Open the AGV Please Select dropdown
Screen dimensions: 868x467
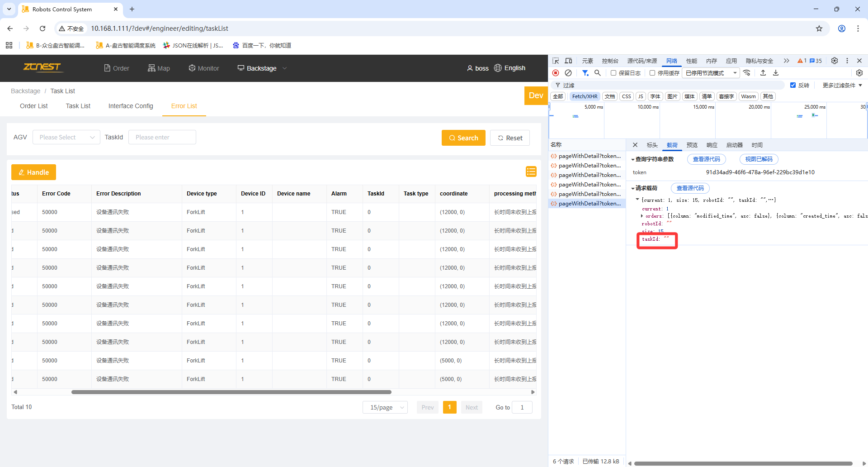66,137
